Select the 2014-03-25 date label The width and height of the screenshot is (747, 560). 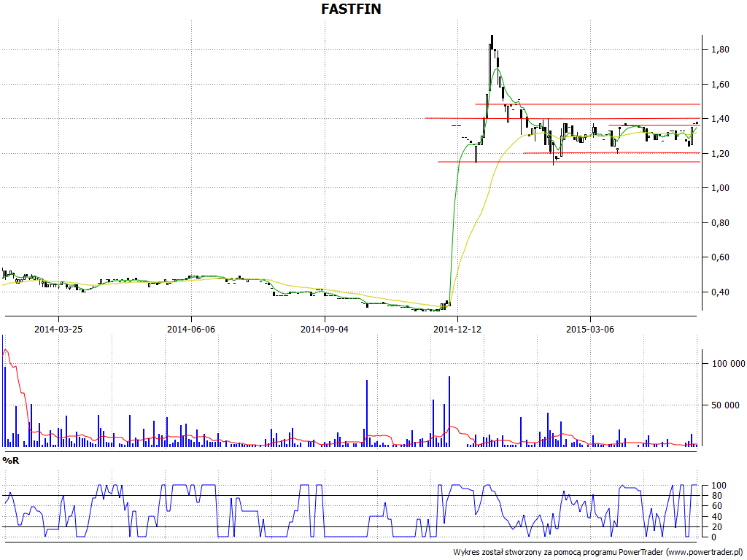(58, 329)
